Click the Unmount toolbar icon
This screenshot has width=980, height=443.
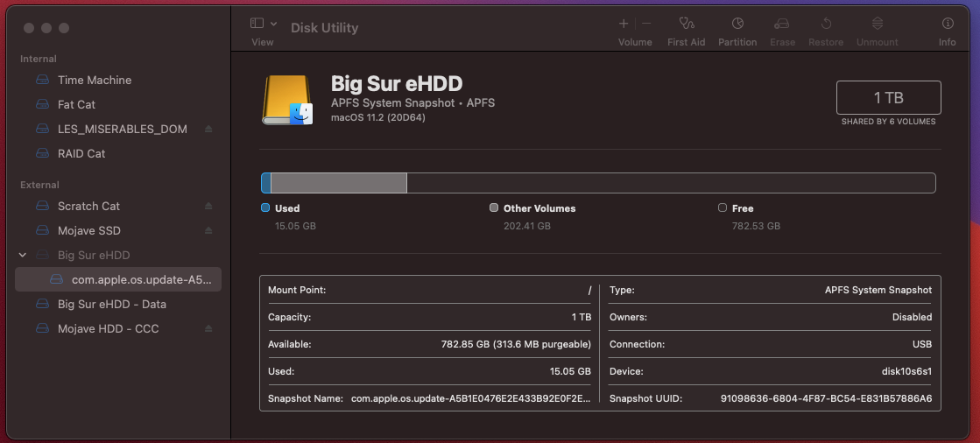tap(878, 24)
